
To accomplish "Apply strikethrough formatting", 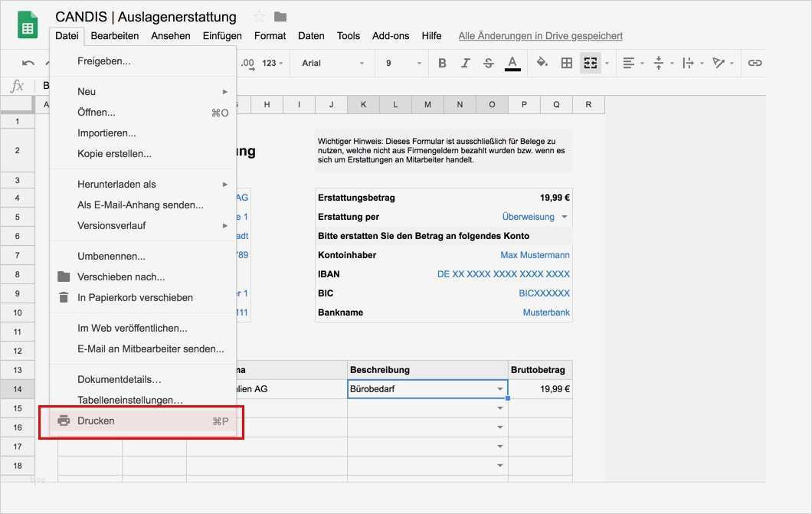I will coord(488,63).
